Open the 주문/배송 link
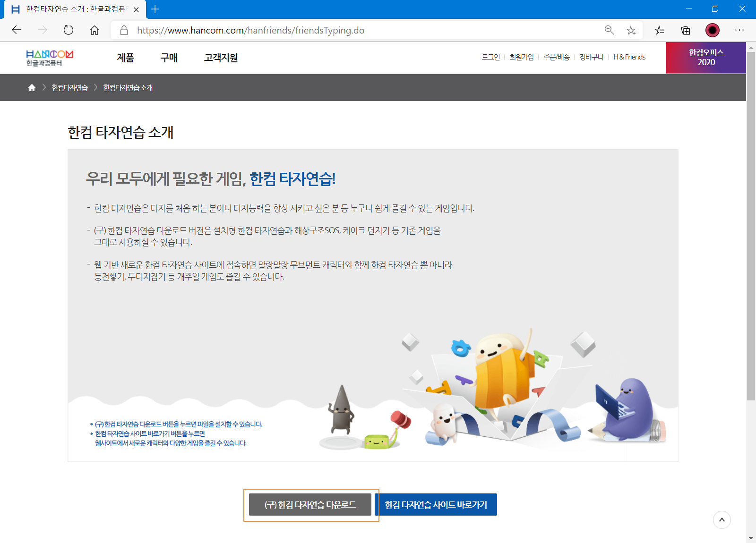This screenshot has width=756, height=543. click(556, 57)
